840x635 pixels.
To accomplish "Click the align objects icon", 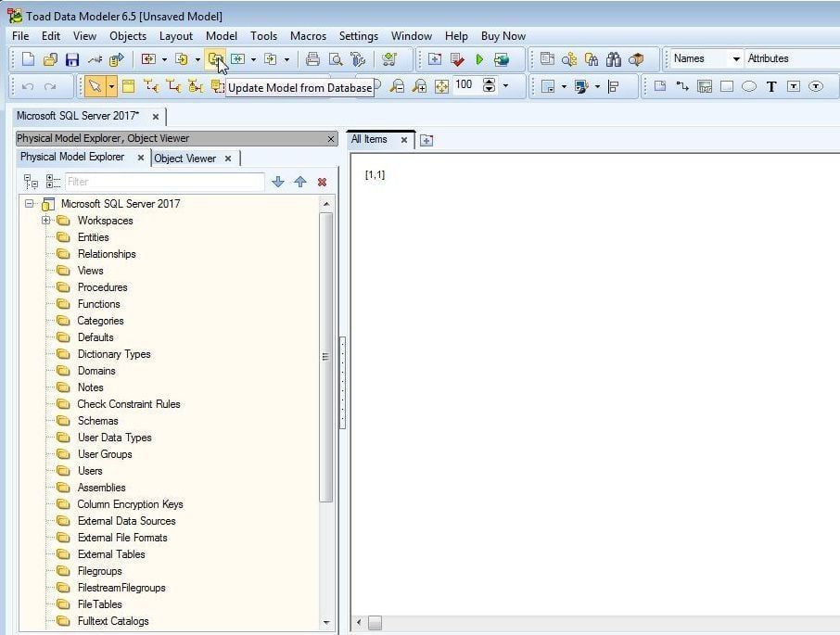I will [x=614, y=86].
